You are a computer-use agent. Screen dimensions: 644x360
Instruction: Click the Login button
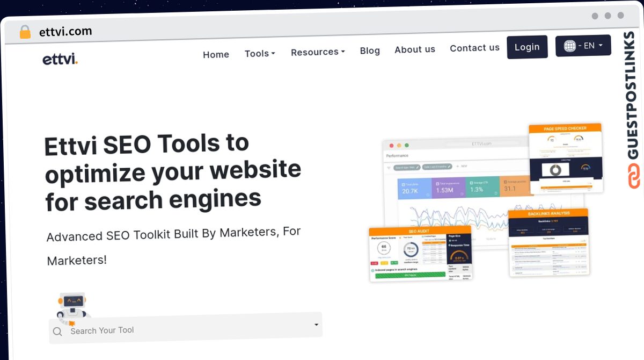(x=527, y=47)
